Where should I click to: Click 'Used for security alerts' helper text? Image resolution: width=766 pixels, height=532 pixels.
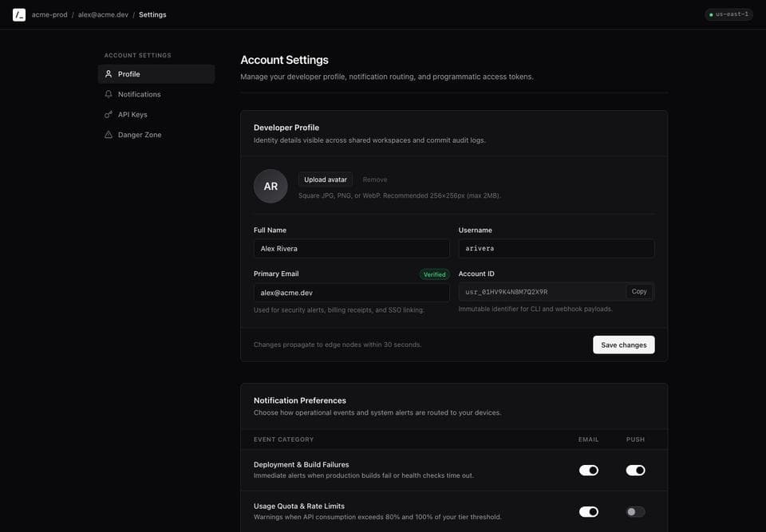tap(338, 309)
